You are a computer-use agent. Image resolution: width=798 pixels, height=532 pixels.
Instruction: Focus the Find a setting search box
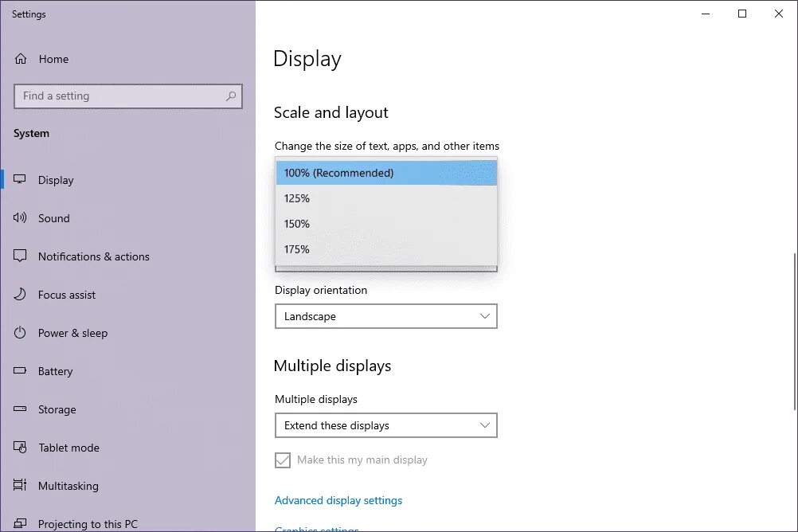point(128,96)
